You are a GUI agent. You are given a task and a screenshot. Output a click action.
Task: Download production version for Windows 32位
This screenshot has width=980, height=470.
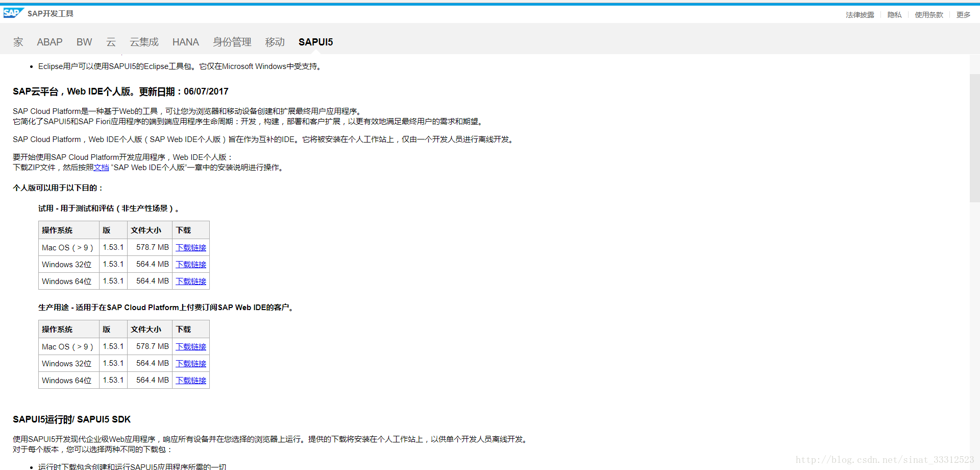pos(191,363)
